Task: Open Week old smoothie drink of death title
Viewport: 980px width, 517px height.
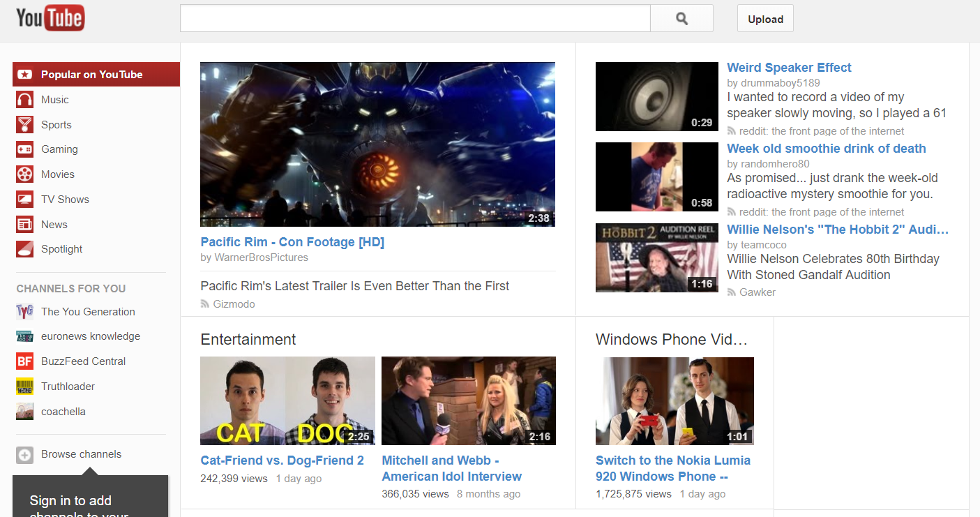Action: pos(827,149)
